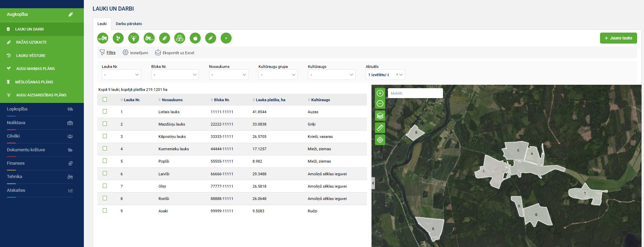The width and height of the screenshot is (644, 247).
Task: Toggle the select-all checkbox in table header
Action: point(105,99)
